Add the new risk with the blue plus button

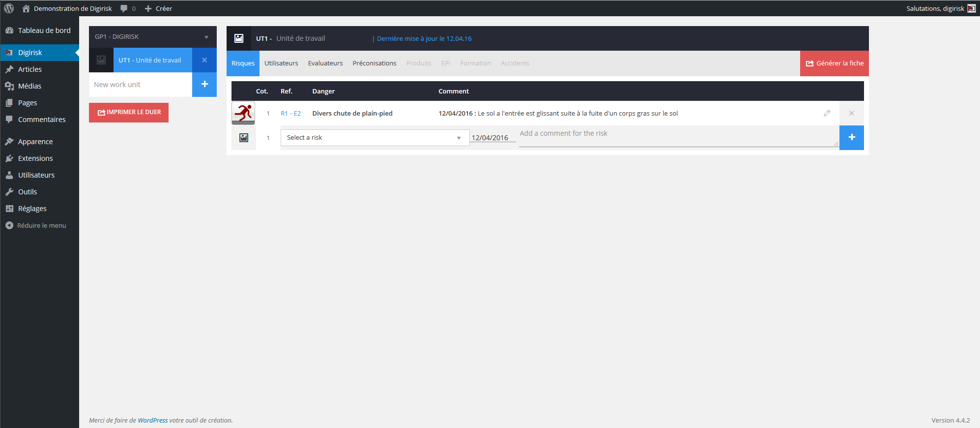coord(852,138)
